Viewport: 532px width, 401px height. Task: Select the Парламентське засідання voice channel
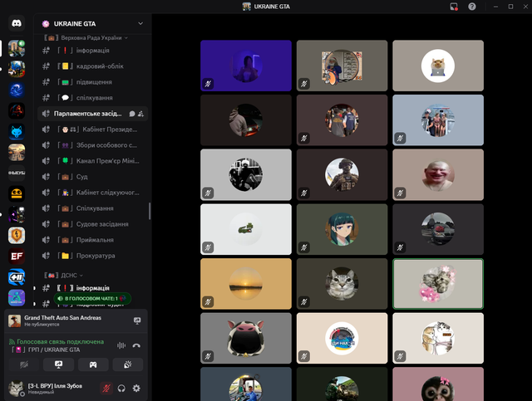[87, 114]
